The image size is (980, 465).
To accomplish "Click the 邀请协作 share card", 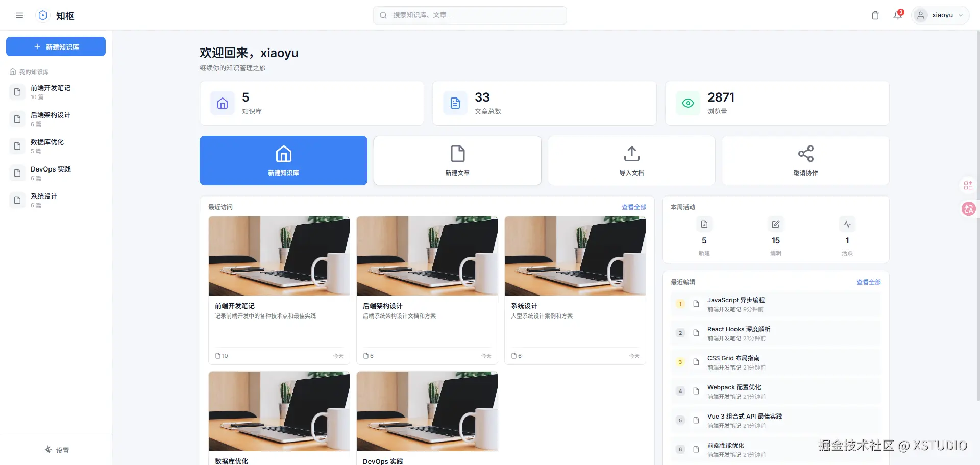I will tap(805, 160).
